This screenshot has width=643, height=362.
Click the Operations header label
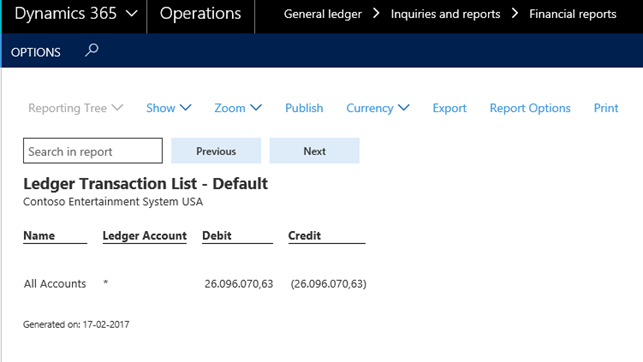[x=200, y=14]
